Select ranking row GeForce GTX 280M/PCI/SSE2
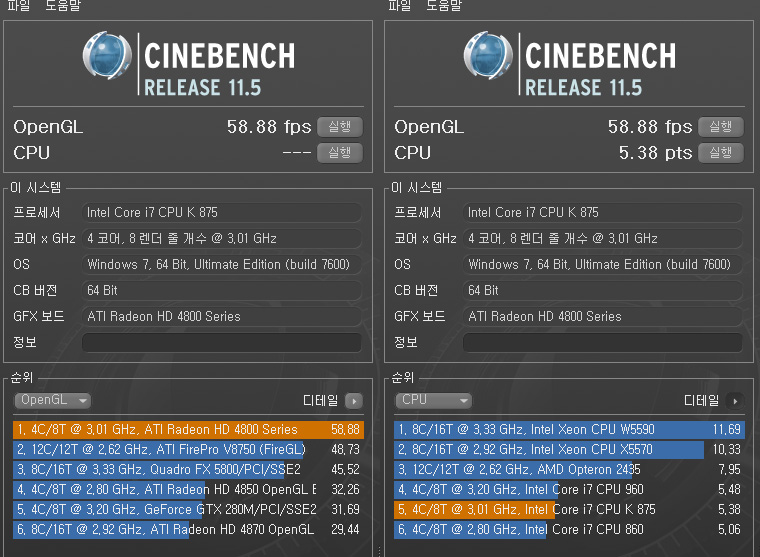The height and width of the screenshot is (557, 760). (x=189, y=509)
